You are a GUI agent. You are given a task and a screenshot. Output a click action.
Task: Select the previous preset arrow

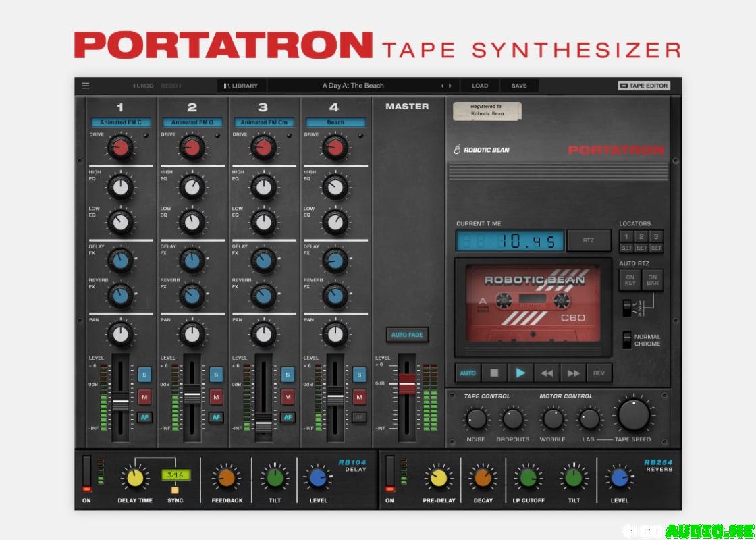[443, 86]
